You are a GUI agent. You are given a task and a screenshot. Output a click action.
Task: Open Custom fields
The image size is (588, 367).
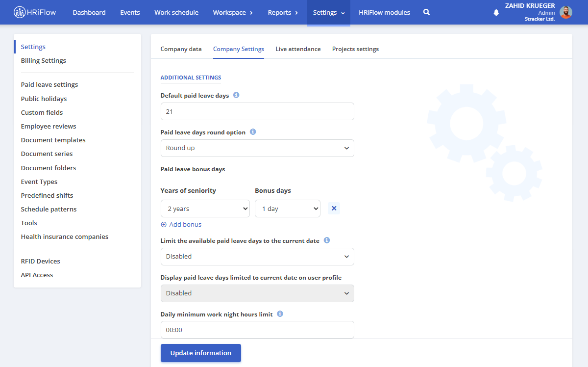point(42,112)
